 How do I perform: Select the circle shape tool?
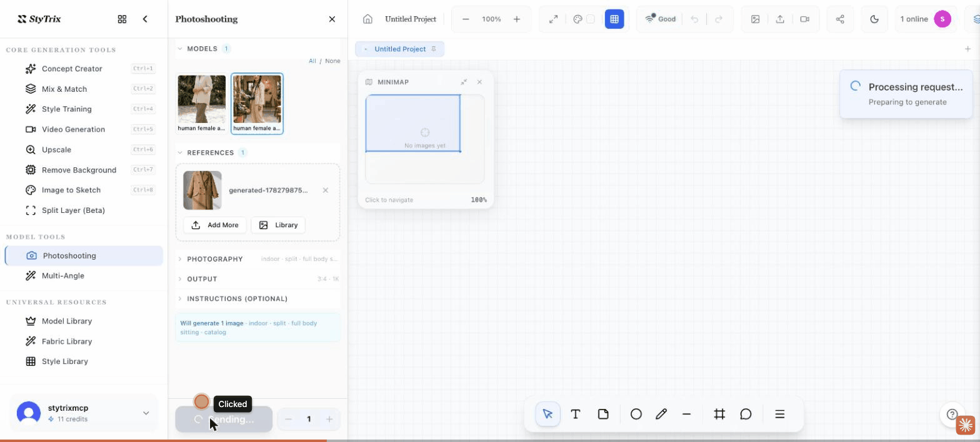point(636,414)
